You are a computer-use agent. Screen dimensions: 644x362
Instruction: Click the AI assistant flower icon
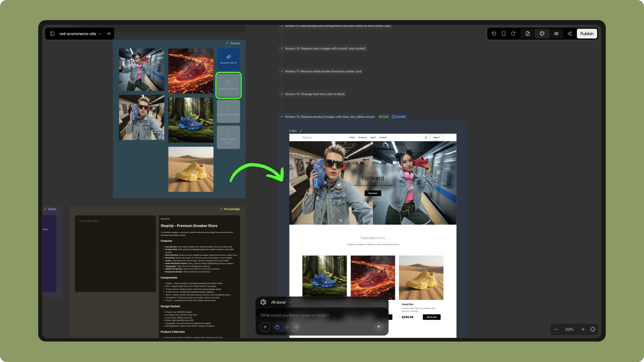(x=263, y=302)
